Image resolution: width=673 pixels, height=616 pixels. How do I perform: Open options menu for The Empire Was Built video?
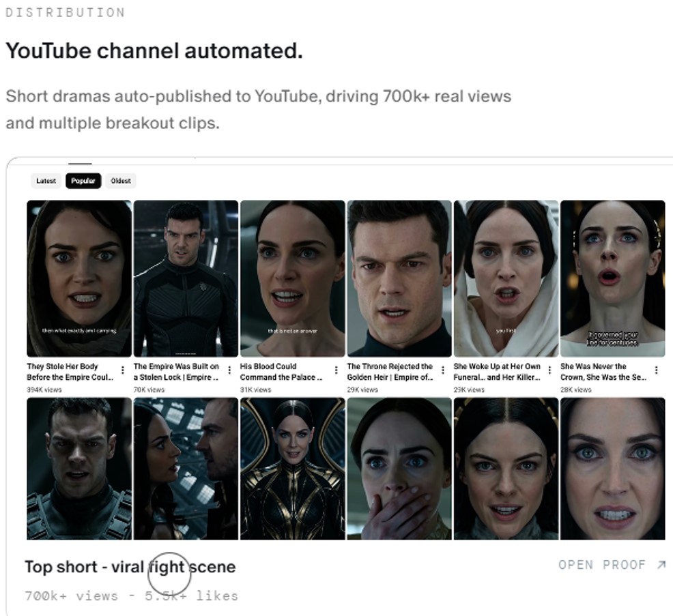[229, 369]
